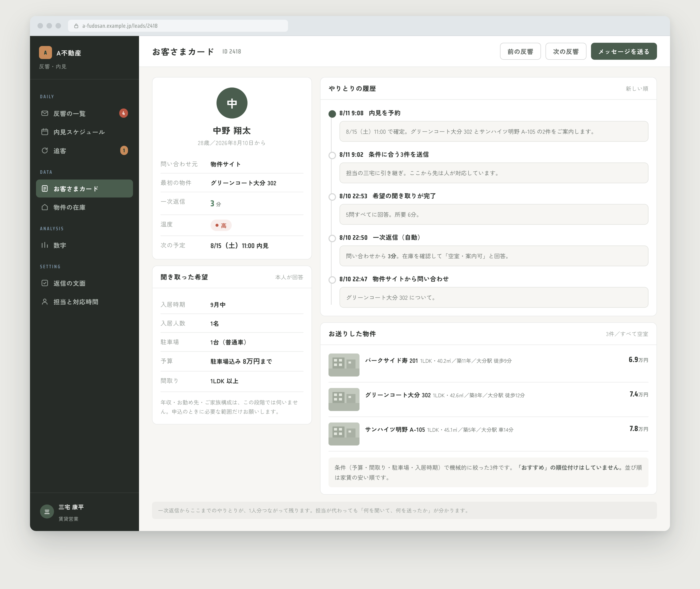Open 数字 analysis page

(84, 245)
